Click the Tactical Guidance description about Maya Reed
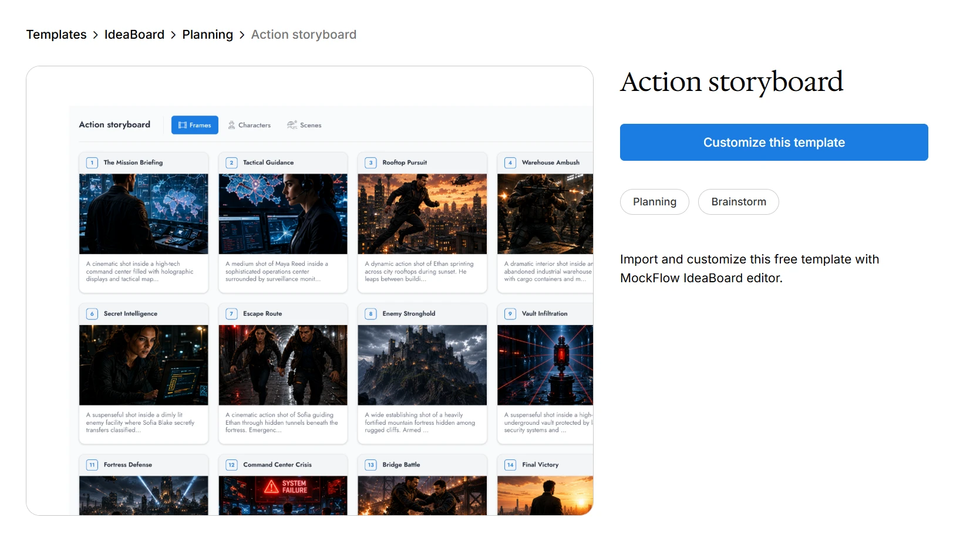This screenshot has width=980, height=541. (x=277, y=272)
